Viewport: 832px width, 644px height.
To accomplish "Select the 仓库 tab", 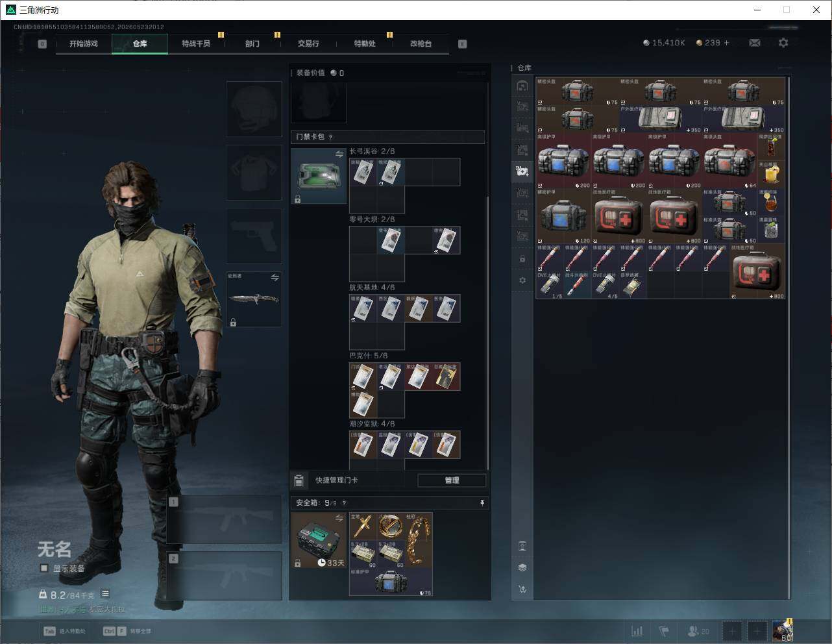I will click(x=140, y=43).
